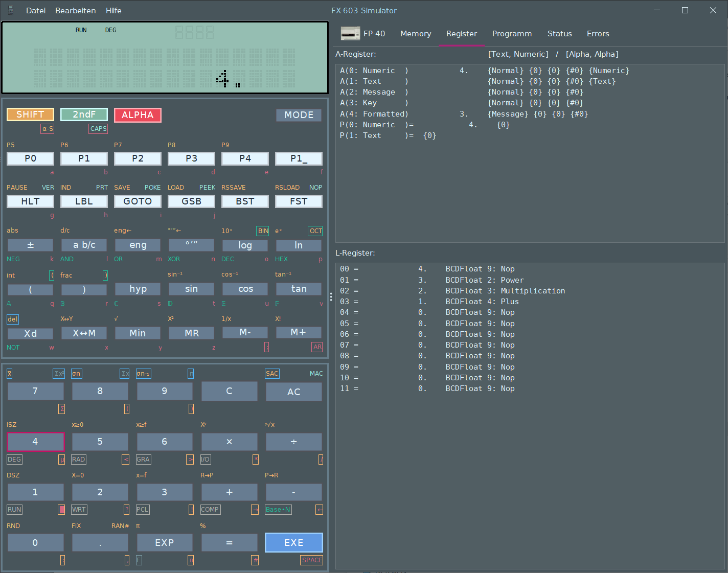Viewport: 728px width, 573px height.
Task: Open the Datei menu
Action: [36, 10]
